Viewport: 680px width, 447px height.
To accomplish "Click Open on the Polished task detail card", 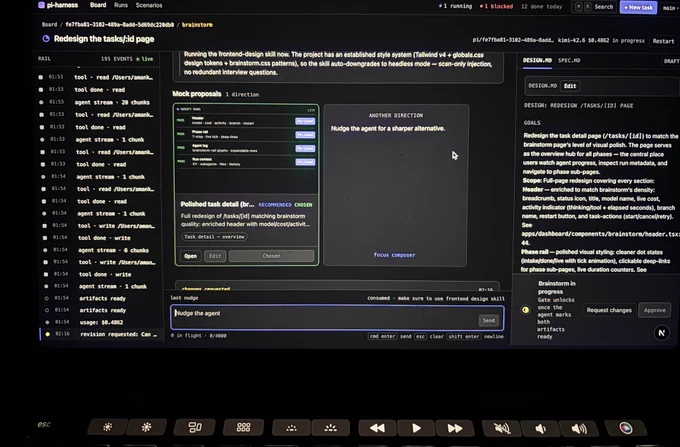I will point(190,256).
